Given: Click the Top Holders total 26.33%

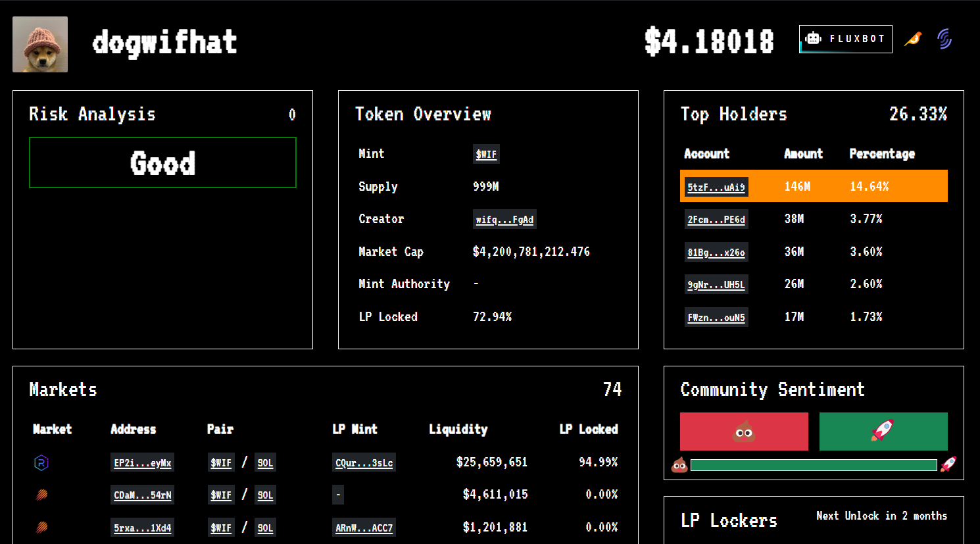Looking at the screenshot, I should [x=918, y=114].
